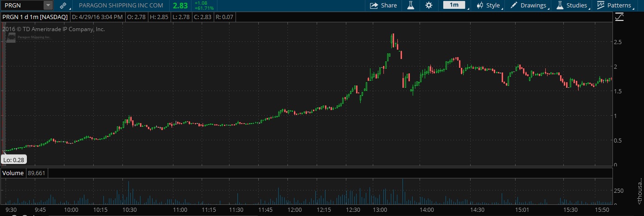Click the curve icon above the price axis
644x216 pixels.
619,17
